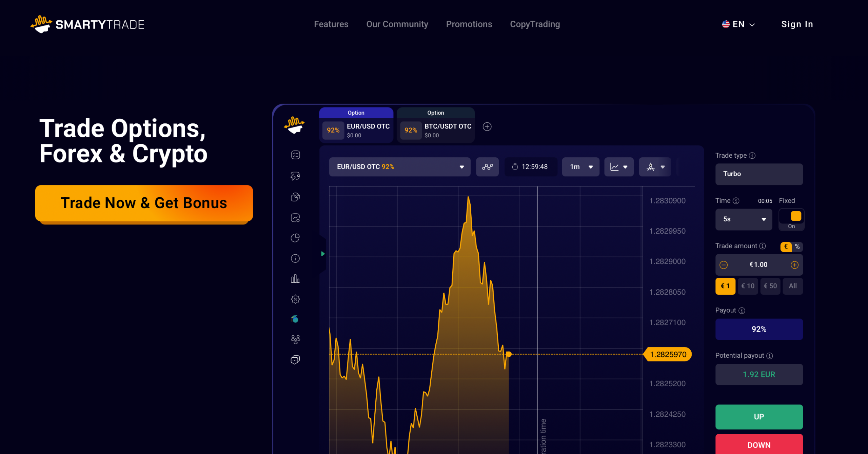
Task: Switch to the EUR/USD OTC option tab
Action: [356, 125]
